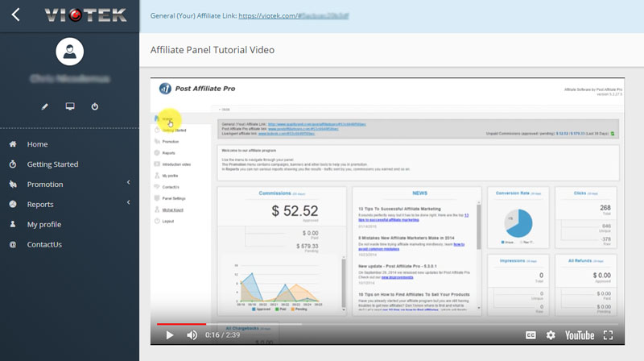Expand the Reports submenu chevron
This screenshot has height=361, width=644.
[x=129, y=202]
